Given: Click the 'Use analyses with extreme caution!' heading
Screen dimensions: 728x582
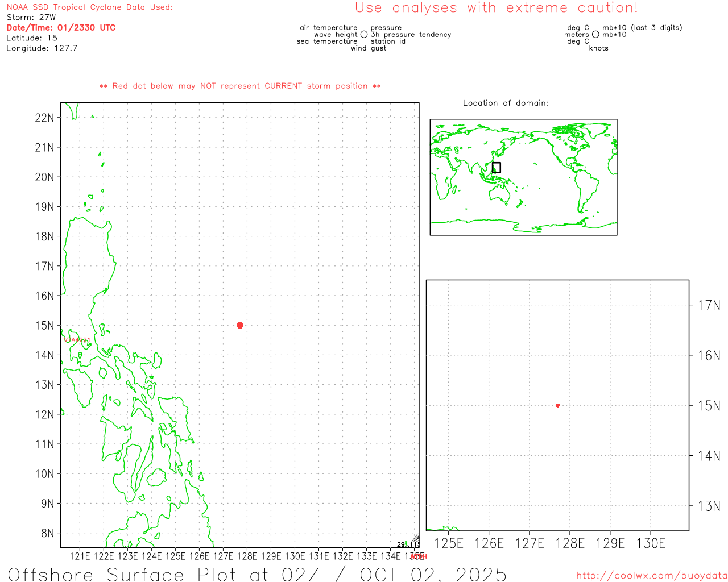Looking at the screenshot, I should coord(496,8).
